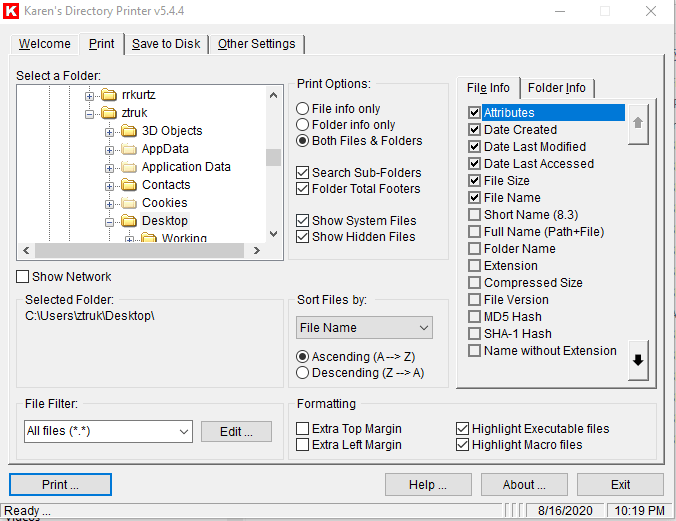Image resolution: width=676 pixels, height=521 pixels.
Task: Click the AppData folder icon
Action: click(x=129, y=149)
